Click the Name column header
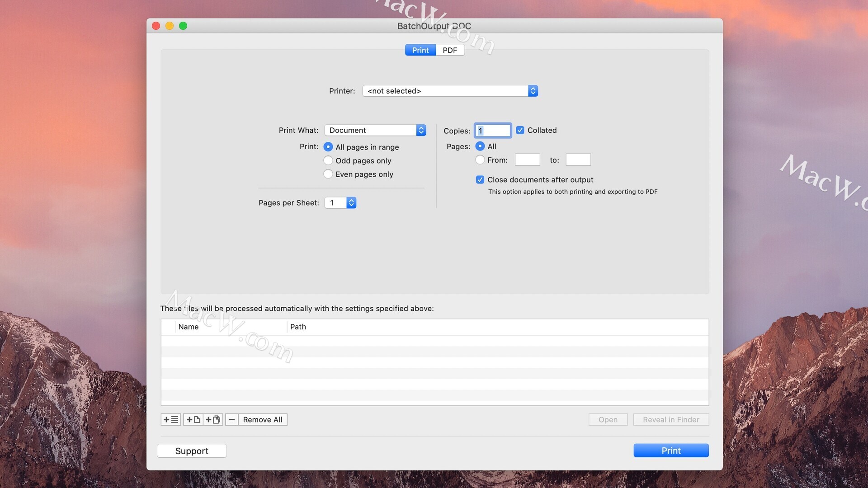 231,327
